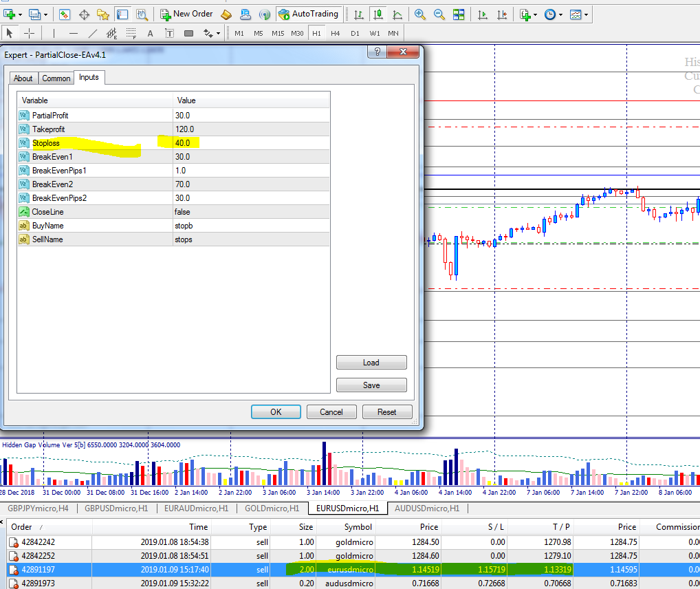Select the Crosshair tool
This screenshot has width=700, height=589.
pyautogui.click(x=30, y=33)
